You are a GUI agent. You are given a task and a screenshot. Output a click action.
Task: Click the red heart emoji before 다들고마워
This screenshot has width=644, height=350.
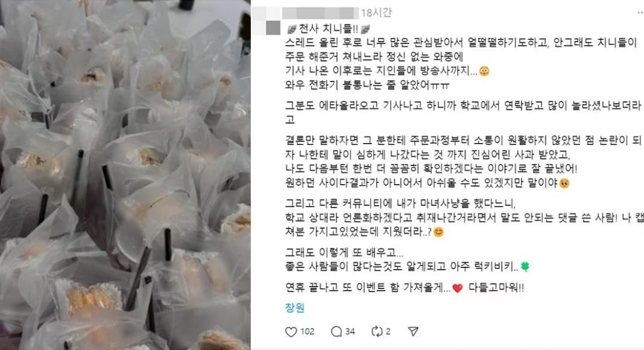coord(458,288)
